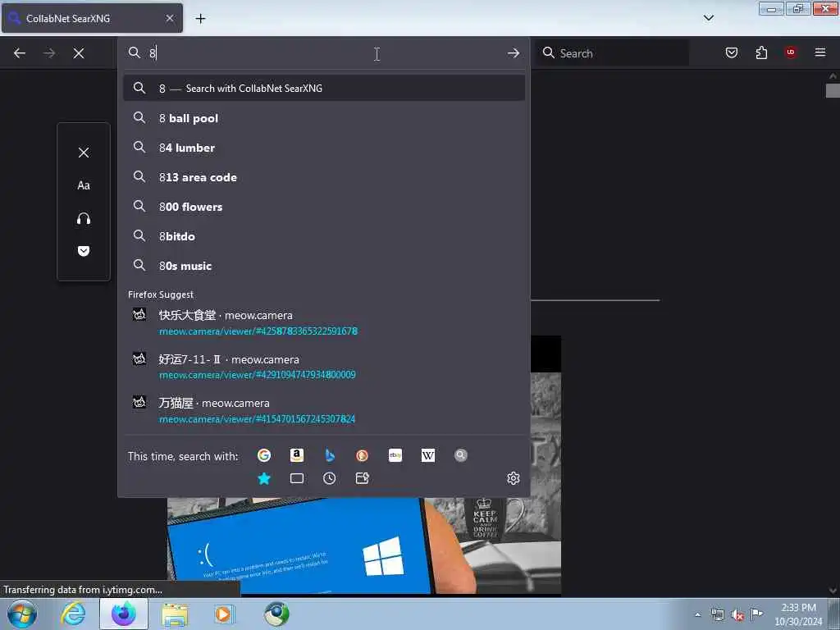Click the muted volume tray icon

737,615
